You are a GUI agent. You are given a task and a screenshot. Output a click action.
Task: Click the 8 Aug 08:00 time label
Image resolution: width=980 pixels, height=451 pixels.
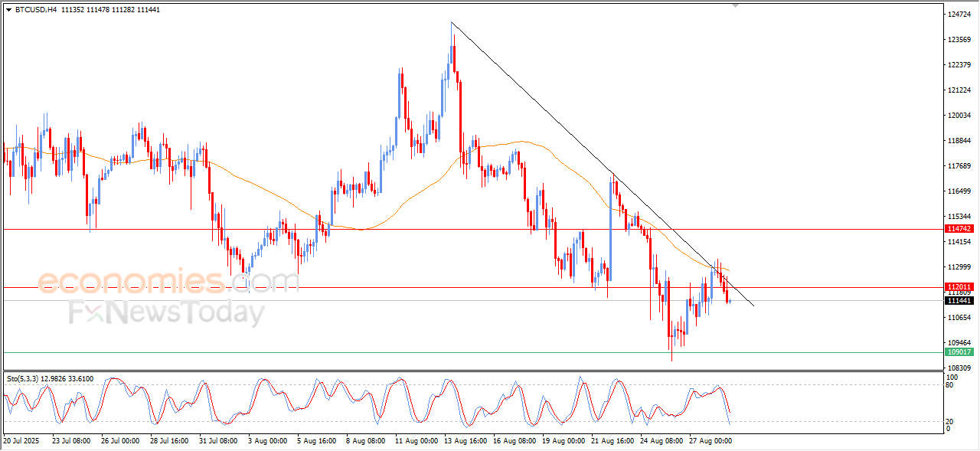(367, 441)
